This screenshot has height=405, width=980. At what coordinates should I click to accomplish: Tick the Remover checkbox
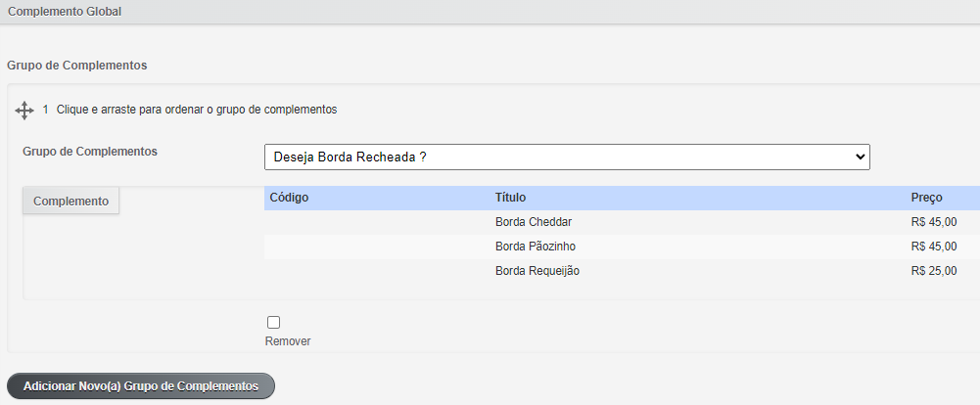[x=273, y=323]
